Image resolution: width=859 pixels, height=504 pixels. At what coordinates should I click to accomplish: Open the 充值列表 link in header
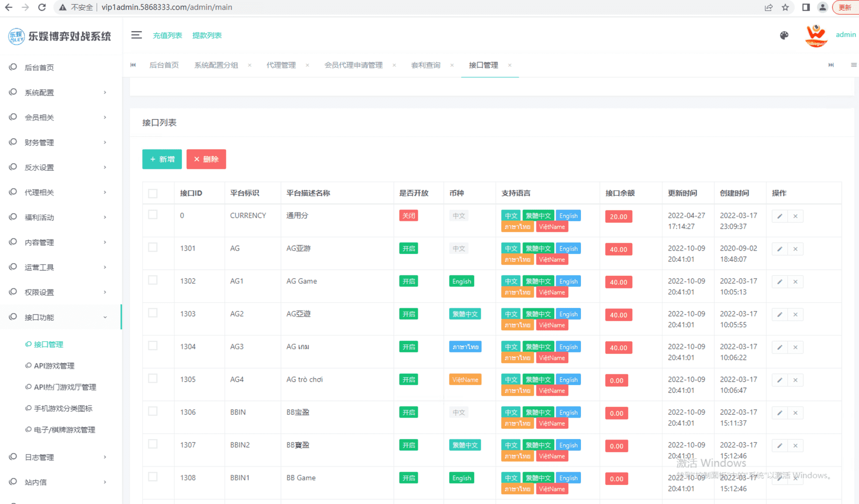(x=167, y=35)
